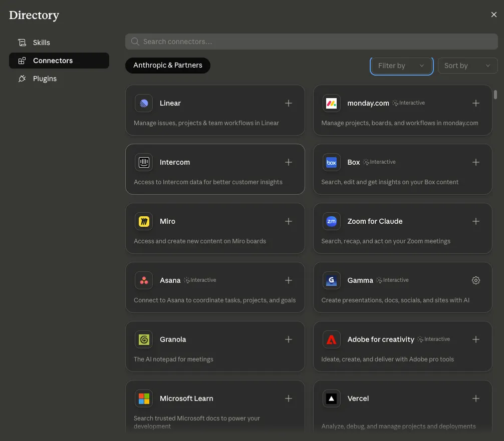504x441 pixels.
Task: Add the Asana connector plus icon
Action: (288, 280)
